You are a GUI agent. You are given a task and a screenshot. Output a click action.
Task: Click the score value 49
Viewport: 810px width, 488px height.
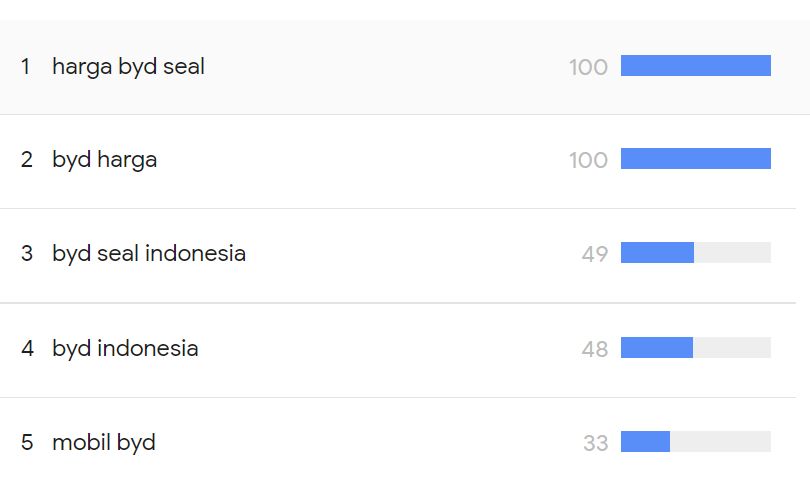coord(594,254)
